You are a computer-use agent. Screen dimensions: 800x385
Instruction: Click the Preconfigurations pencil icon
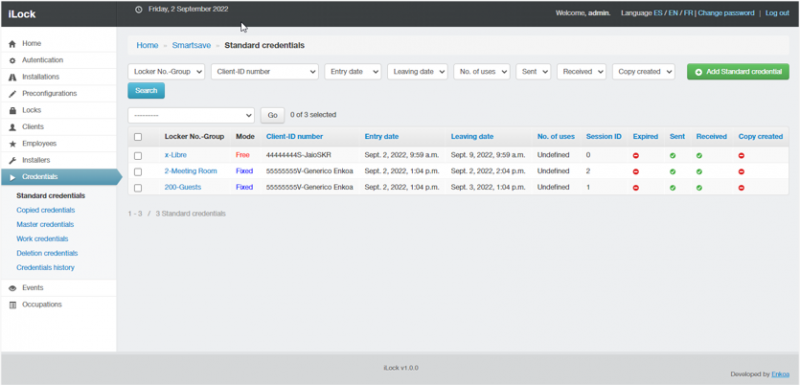[x=13, y=94]
